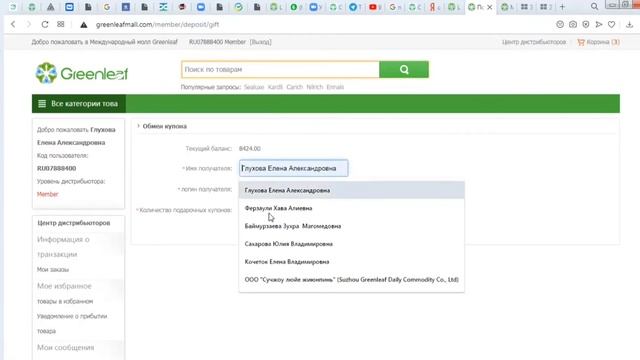Screen dimensions: 640x360
Task: Open Все категории товаров menu
Action: click(79, 104)
